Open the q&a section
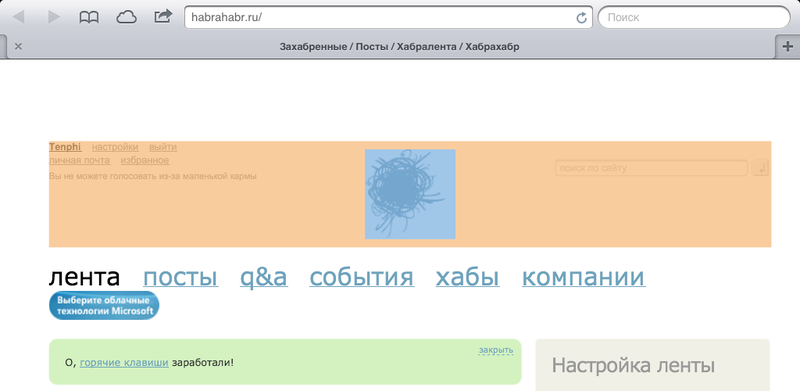 [x=264, y=277]
